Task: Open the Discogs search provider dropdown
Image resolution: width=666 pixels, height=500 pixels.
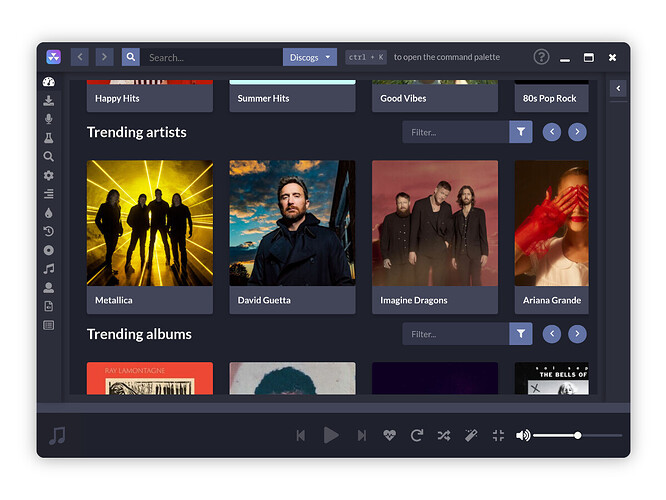Action: point(310,57)
